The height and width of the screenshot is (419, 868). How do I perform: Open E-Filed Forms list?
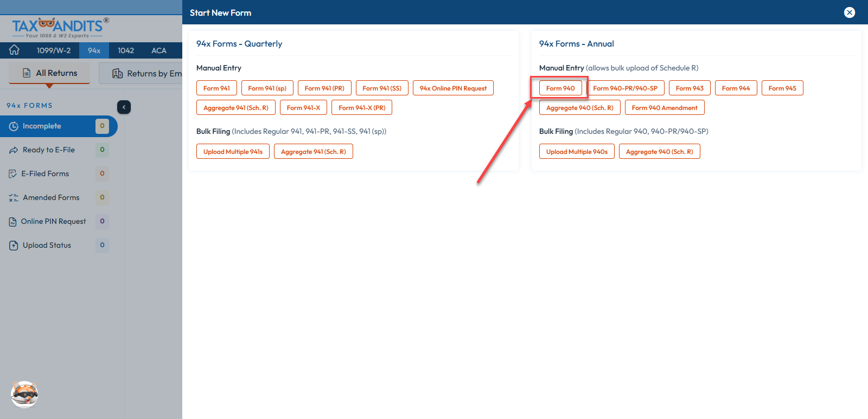click(45, 174)
